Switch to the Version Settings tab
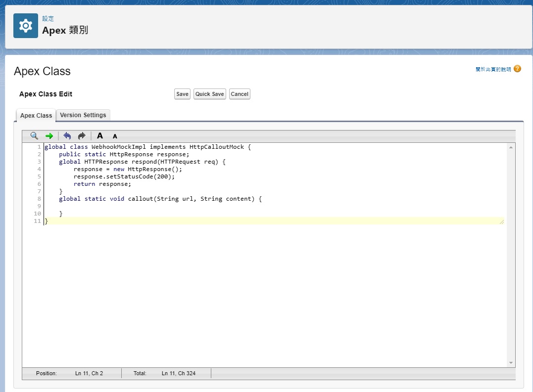 click(x=83, y=115)
